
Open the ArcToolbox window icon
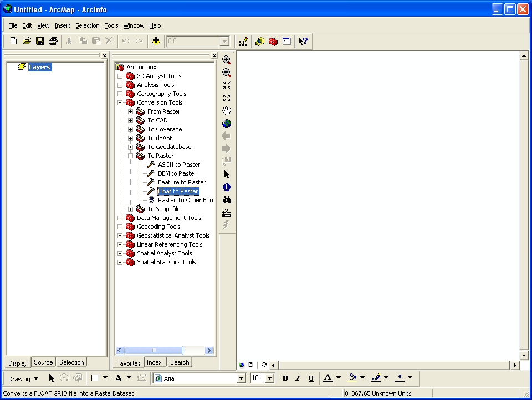coord(273,41)
